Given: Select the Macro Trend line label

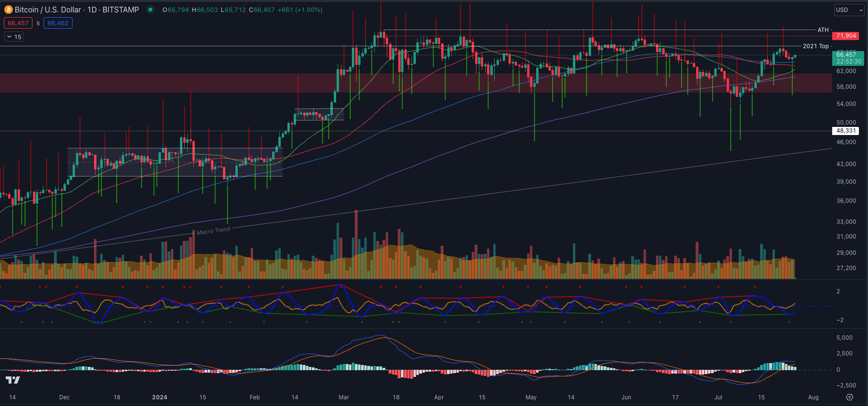Looking at the screenshot, I should coord(213,231).
